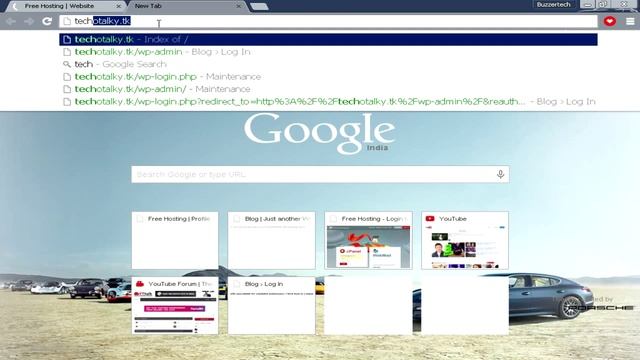Open the Free Hosting | Profile thumbnail
The height and width of the screenshot is (360, 640).
pos(175,240)
